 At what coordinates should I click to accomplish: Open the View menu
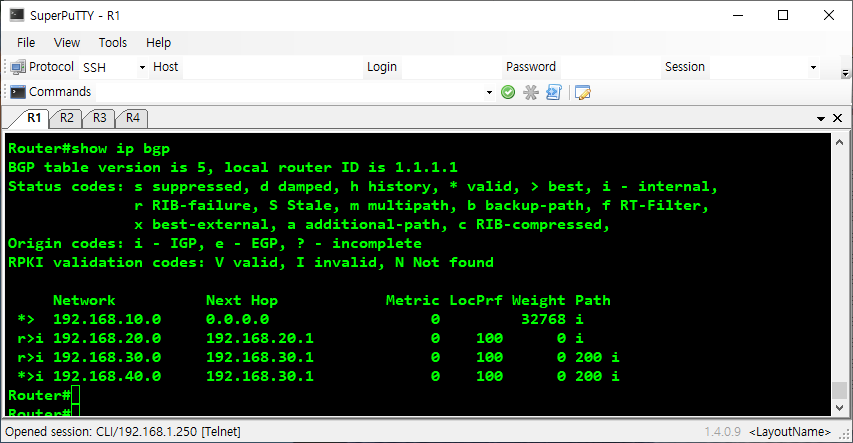point(67,42)
